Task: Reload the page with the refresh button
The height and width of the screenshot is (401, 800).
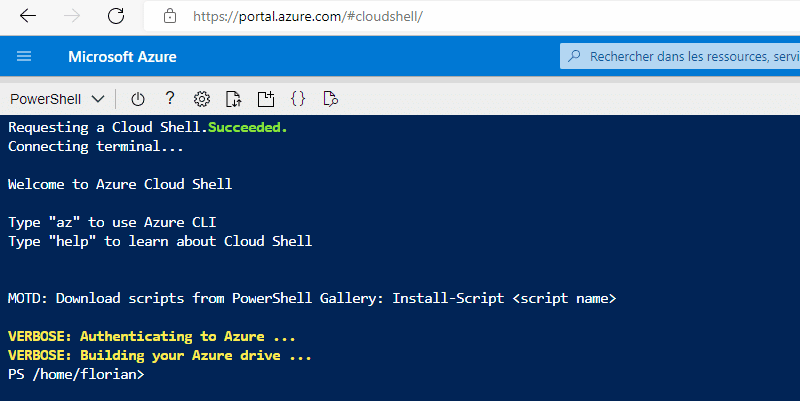Action: tap(116, 16)
